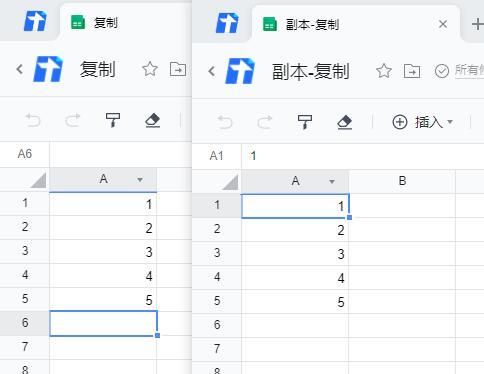
Task: Select cell B1 in 副本-复制 window
Action: click(x=402, y=206)
